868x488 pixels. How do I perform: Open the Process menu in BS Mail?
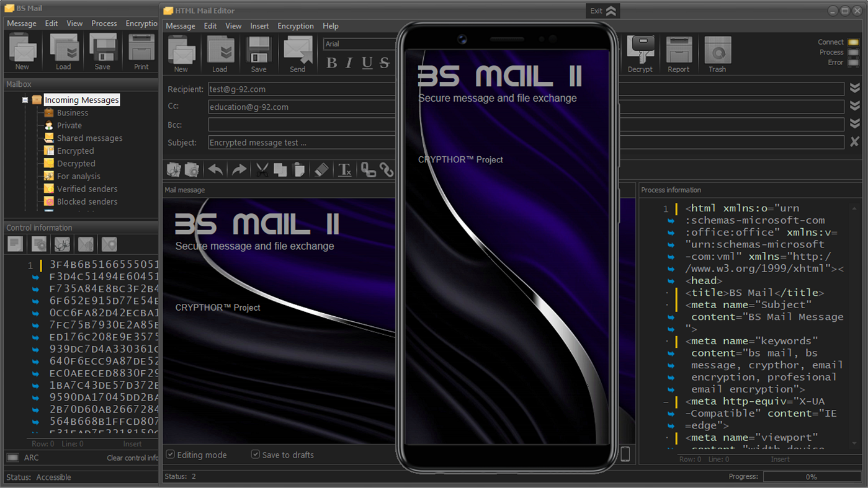pos(104,23)
